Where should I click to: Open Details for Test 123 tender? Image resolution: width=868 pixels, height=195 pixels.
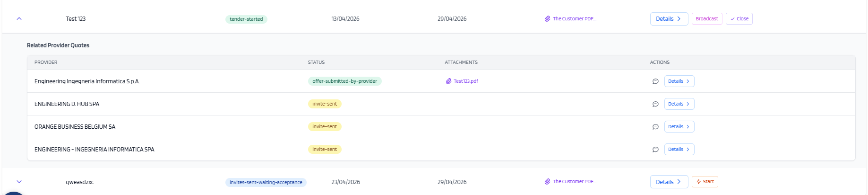pyautogui.click(x=669, y=19)
